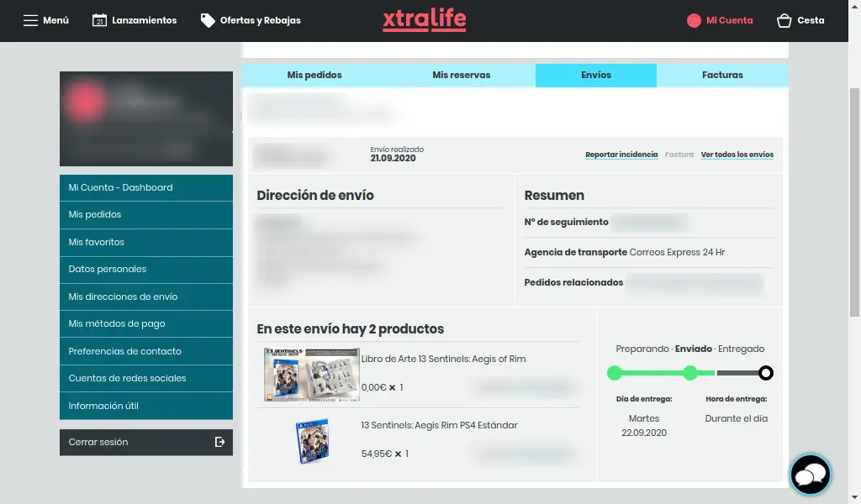Viewport: 861px width, 504px height.
Task: Select the Envíos tab
Action: click(596, 75)
